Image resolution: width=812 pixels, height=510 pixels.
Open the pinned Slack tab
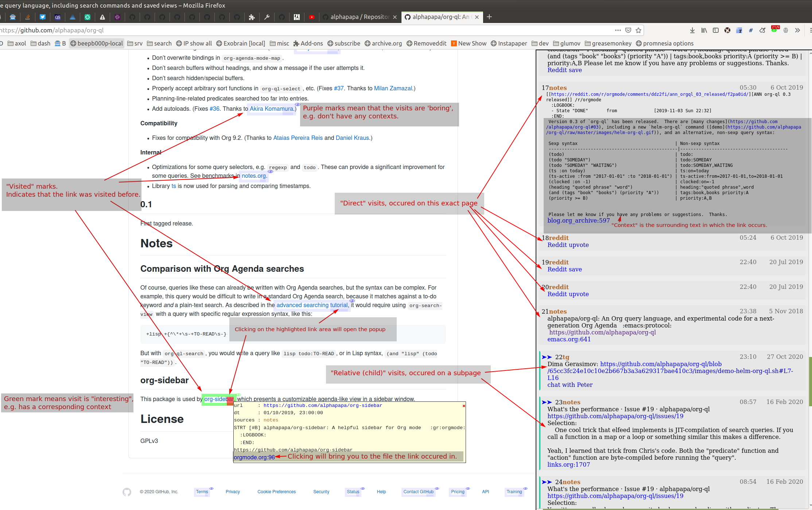click(117, 17)
